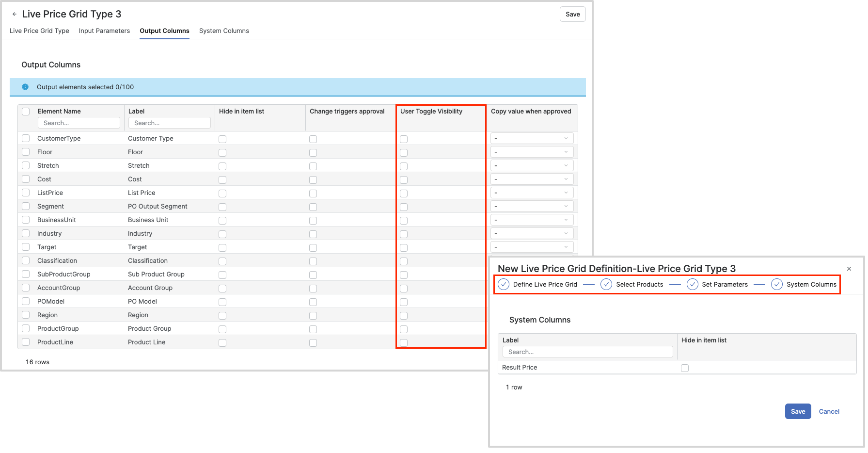Toggle User Toggle Visibility for Cost row
Screen dimensions: 868x453
click(x=404, y=180)
